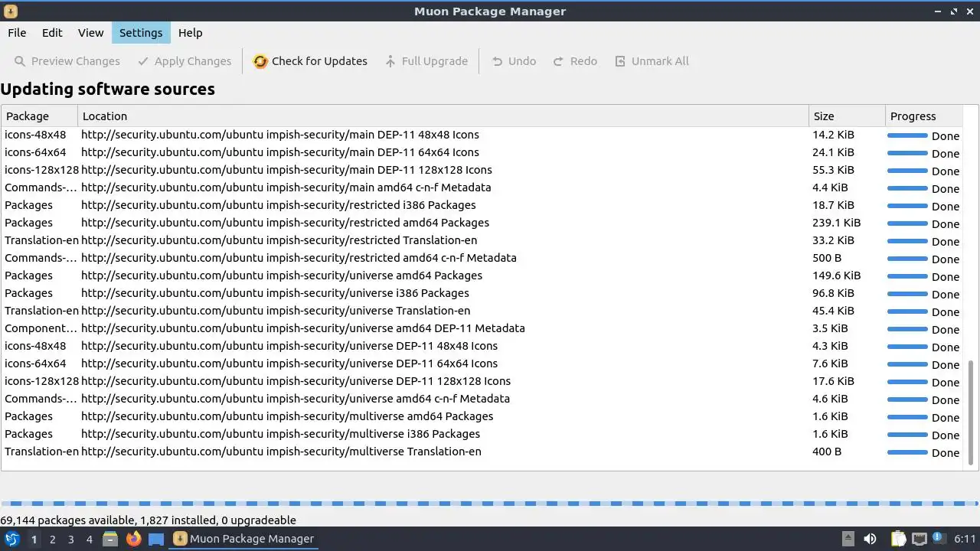
Task: Click progress bar for the 239.1 KiB row
Action: click(907, 223)
